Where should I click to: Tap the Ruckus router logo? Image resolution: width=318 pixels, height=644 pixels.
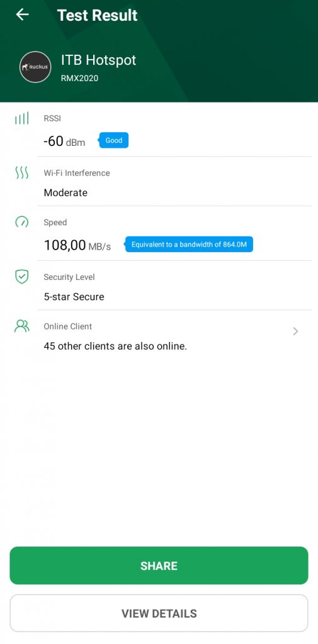click(x=35, y=67)
